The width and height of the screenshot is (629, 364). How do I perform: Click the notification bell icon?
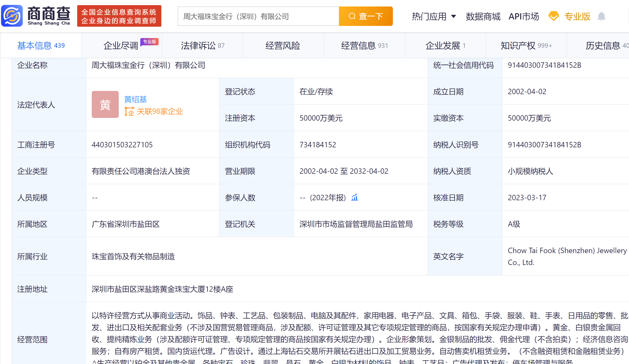coord(601,16)
